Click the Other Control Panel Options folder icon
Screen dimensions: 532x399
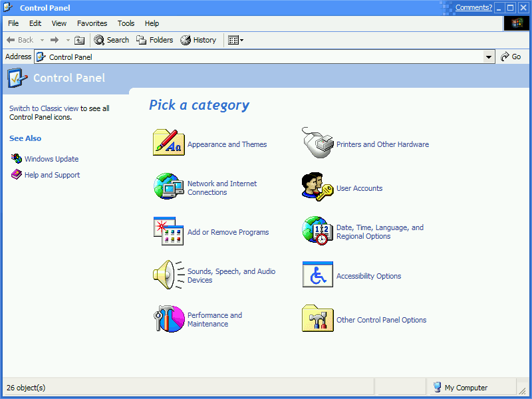tap(318, 319)
